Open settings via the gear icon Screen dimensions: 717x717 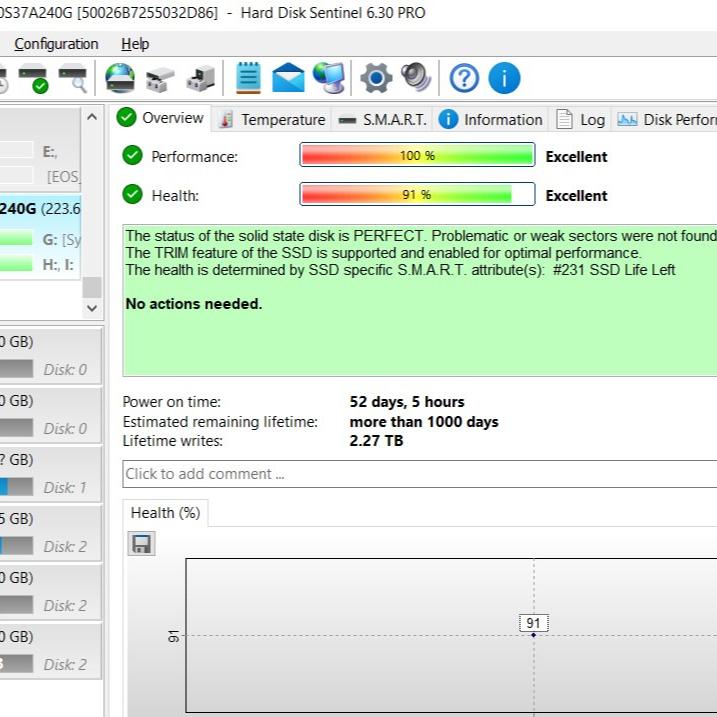(376, 78)
